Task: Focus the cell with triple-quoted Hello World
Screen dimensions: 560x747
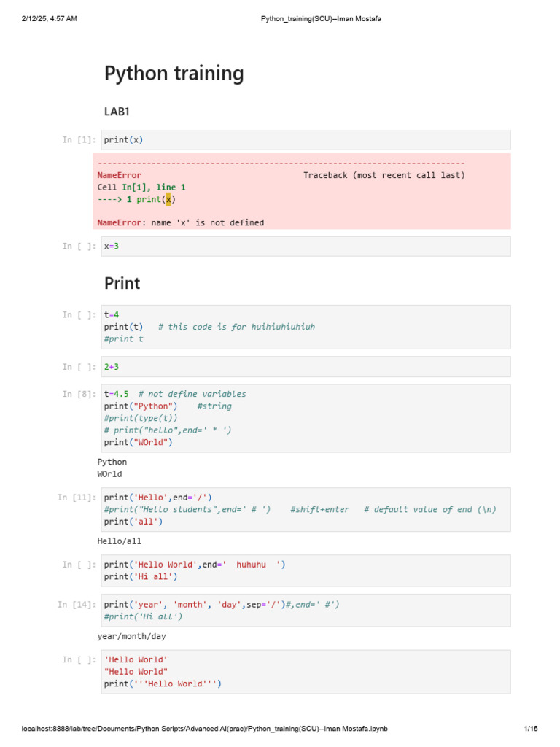Action: point(306,671)
